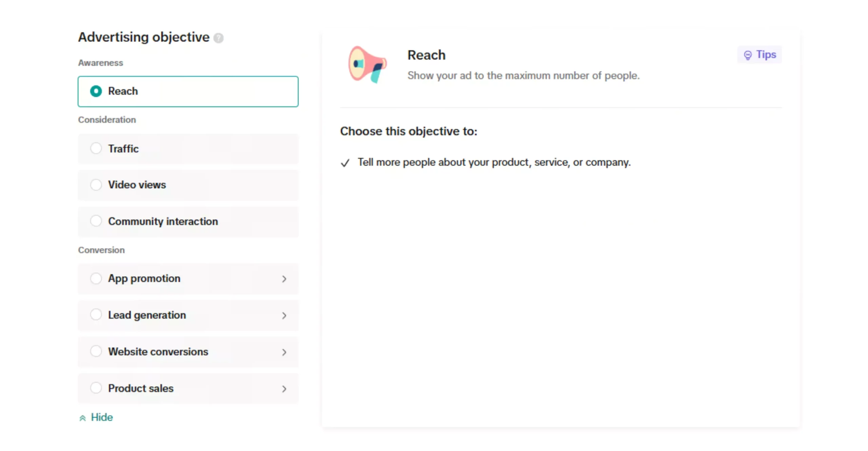868x451 pixels.
Task: Select the Lead generation radio button
Action: [x=96, y=315]
